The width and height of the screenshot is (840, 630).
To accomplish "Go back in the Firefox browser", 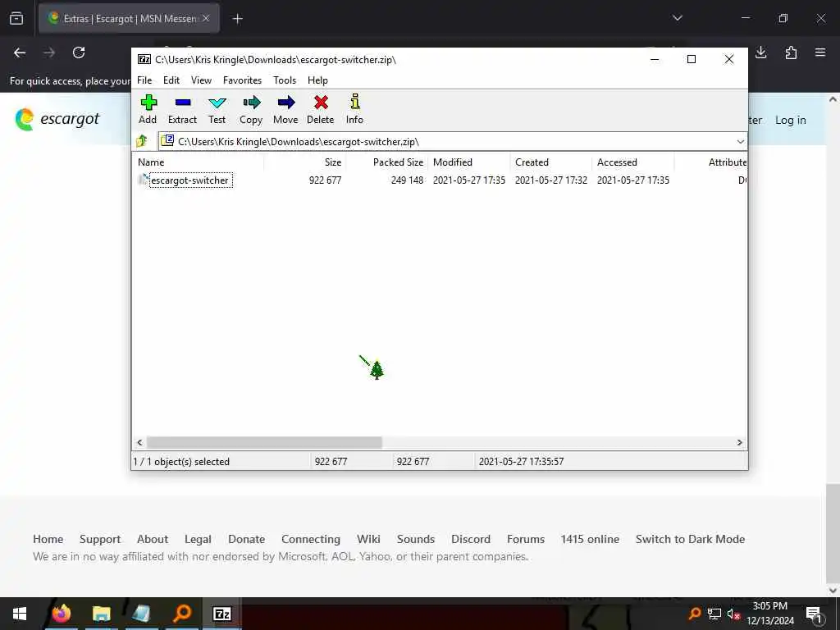I will click(x=20, y=52).
